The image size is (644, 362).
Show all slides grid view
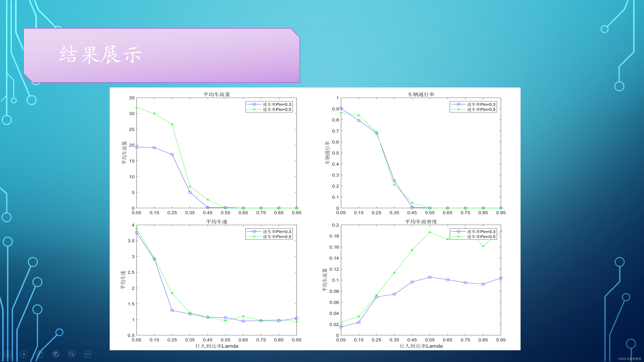56,354
